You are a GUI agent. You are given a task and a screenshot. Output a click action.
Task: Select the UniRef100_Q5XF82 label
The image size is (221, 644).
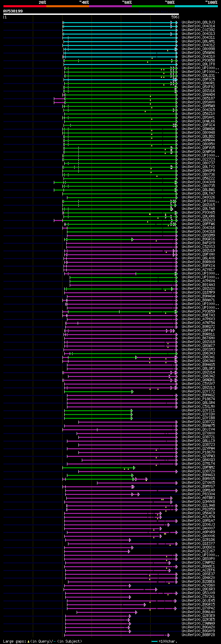pyautogui.click(x=198, y=87)
